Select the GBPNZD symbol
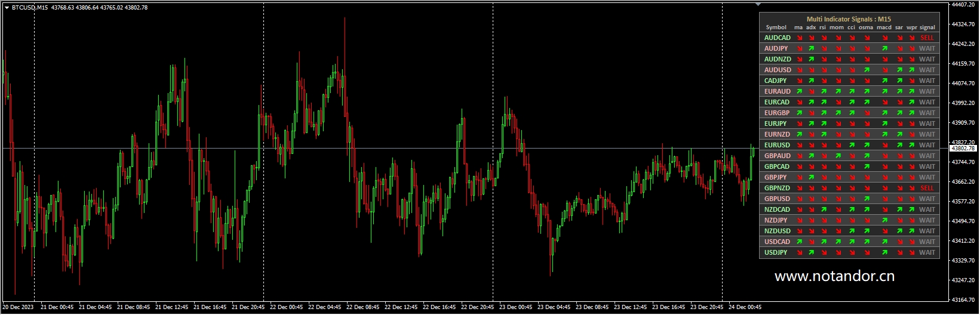Image resolution: width=980 pixels, height=315 pixels. click(x=777, y=188)
